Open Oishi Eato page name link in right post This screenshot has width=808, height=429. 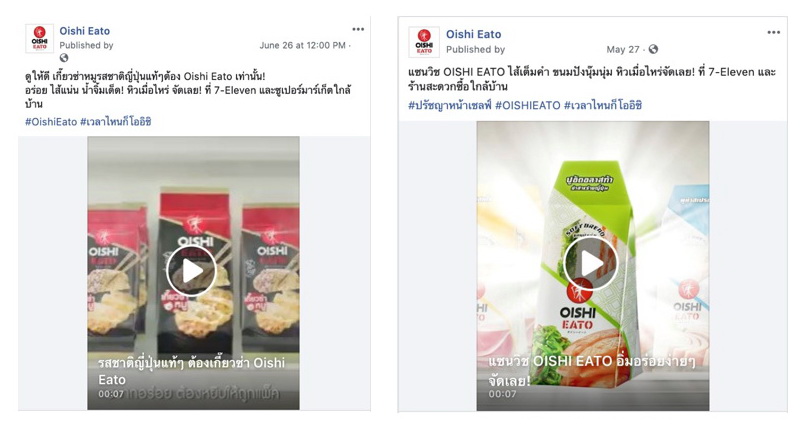click(x=474, y=34)
